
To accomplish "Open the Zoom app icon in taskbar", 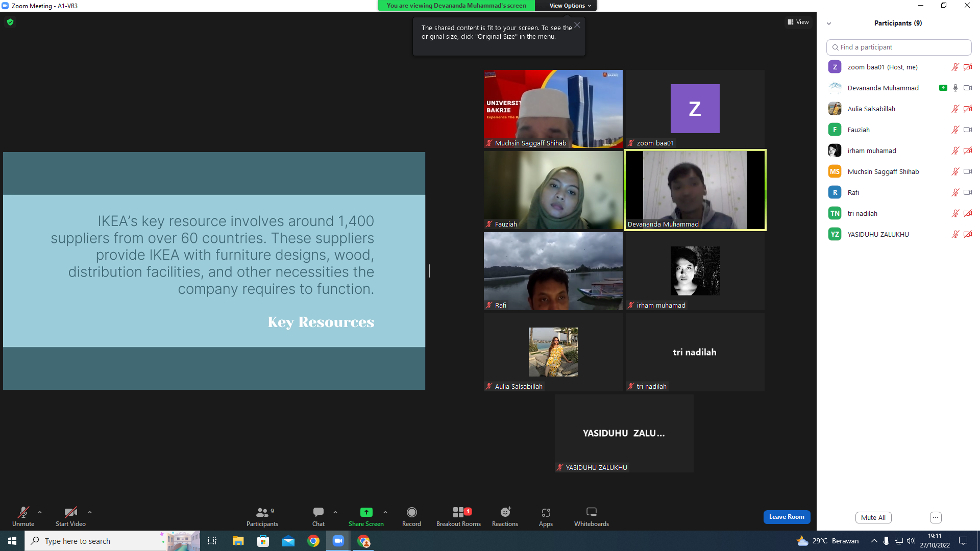I will 338,541.
